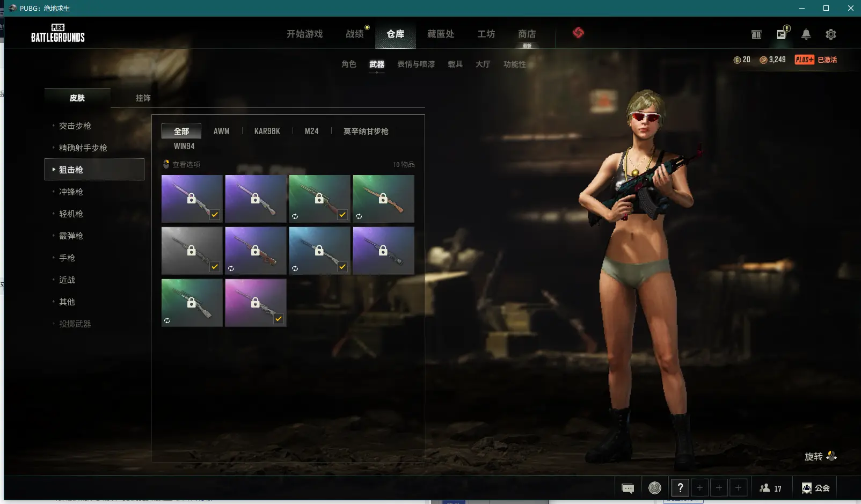Add teammate in first plus slot

(x=699, y=488)
